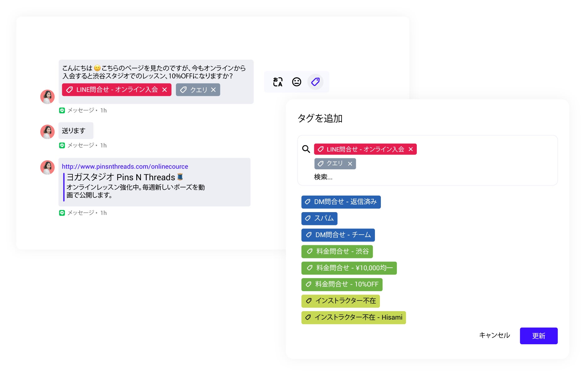This screenshot has height=378, width=588.
Task: Click the translate message icon
Action: tap(277, 82)
